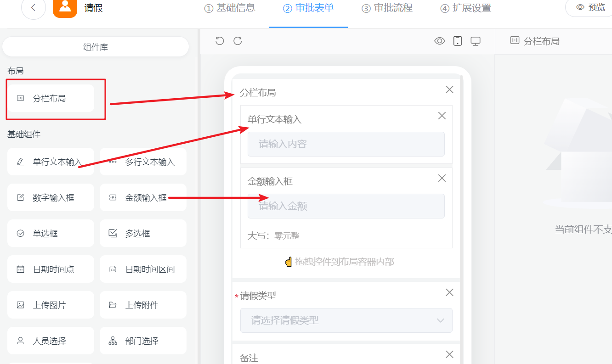The image size is (612, 364).
Task: Click the 大写：零元整 text
Action: (273, 236)
